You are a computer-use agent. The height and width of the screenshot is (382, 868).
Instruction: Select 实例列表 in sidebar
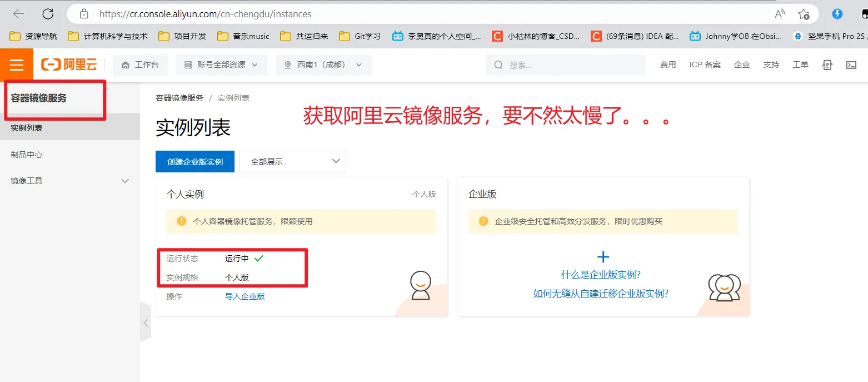click(69, 128)
